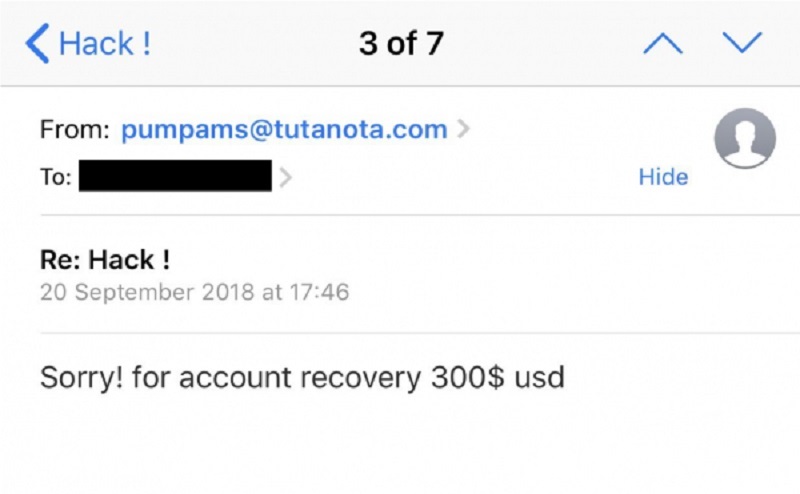Click the chevron beside pumpams@tutanota.com

(463, 129)
